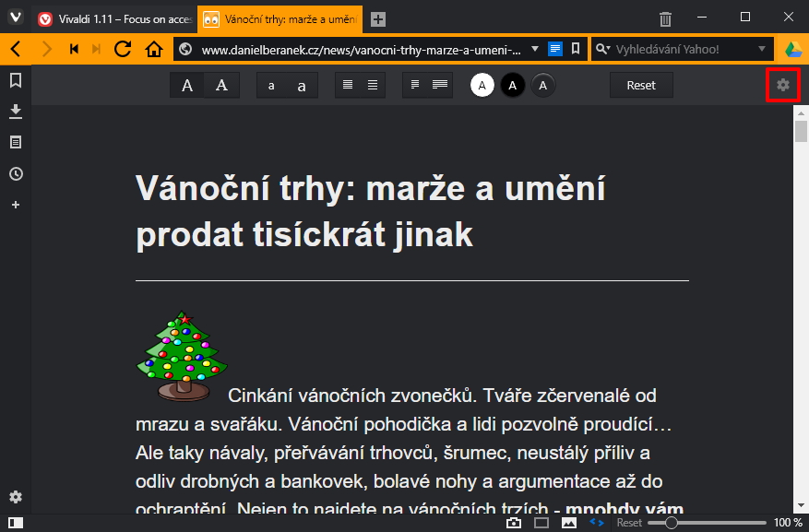Click the scrollbar down arrow
The image size is (809, 532).
tap(801, 505)
